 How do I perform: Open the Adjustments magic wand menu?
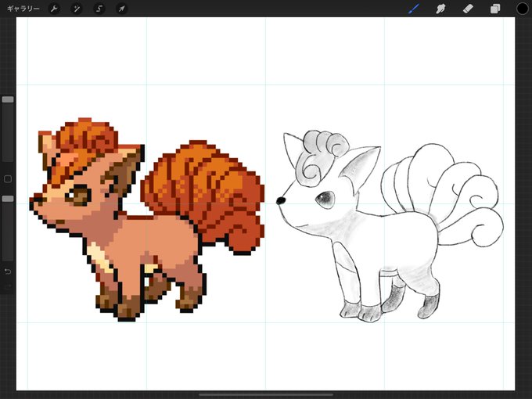tap(77, 9)
